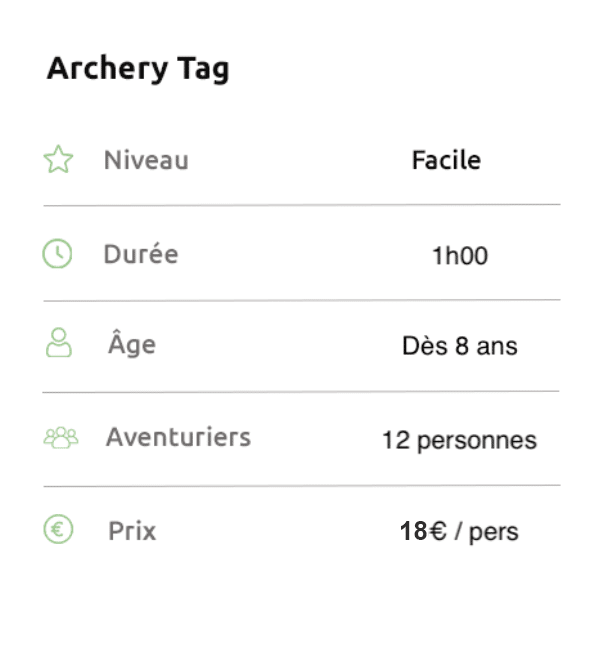Click the person icon beside Âge
Screen dimensions: 604x664
click(x=59, y=343)
